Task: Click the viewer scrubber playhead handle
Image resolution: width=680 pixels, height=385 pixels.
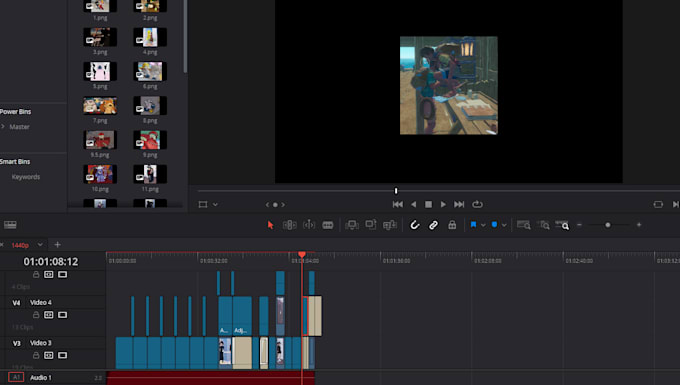Action: pyautogui.click(x=396, y=191)
